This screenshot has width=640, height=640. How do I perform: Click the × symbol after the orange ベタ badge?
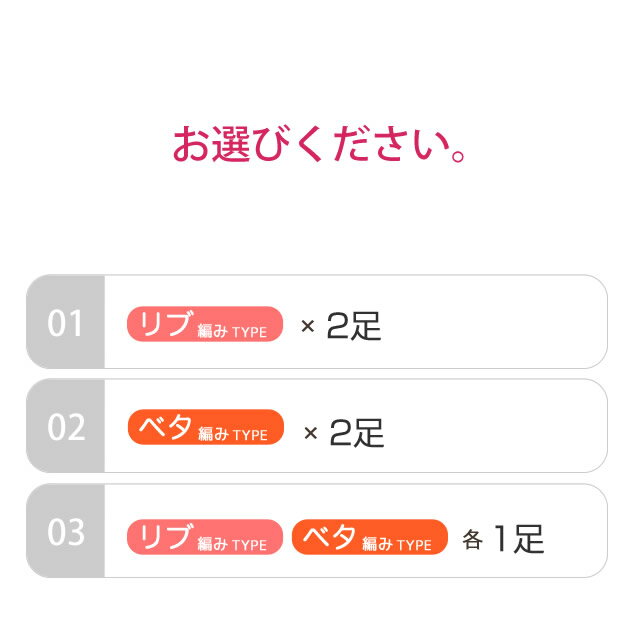(311, 433)
